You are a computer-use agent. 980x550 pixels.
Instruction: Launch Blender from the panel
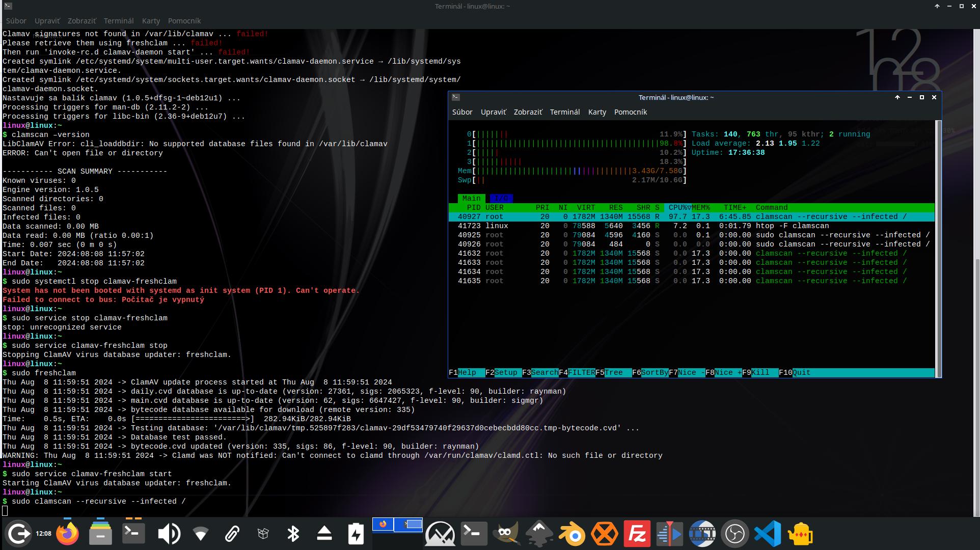tap(571, 534)
